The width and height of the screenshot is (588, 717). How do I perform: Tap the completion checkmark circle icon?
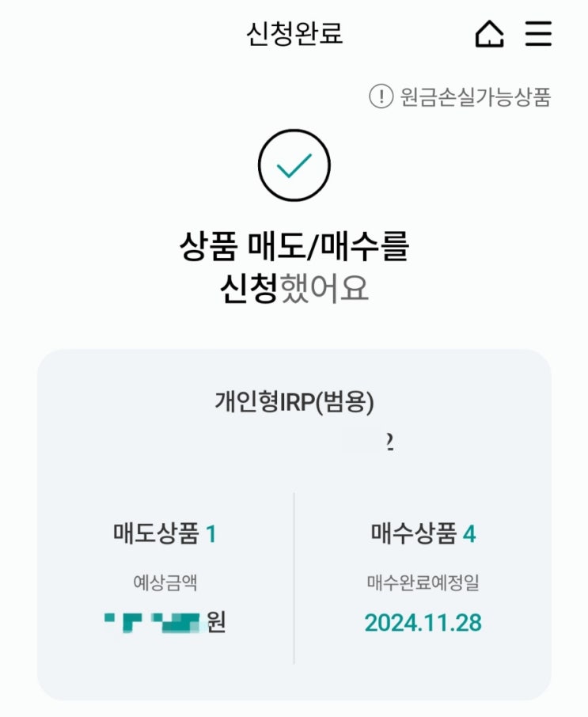tap(294, 165)
